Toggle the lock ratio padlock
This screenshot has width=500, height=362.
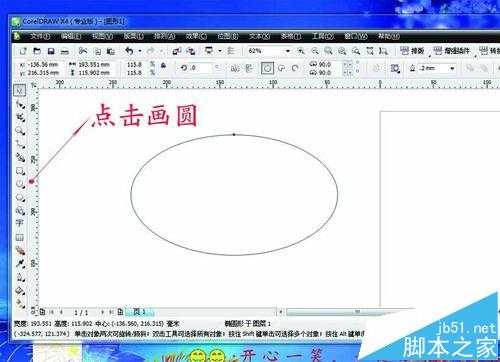tap(163, 66)
